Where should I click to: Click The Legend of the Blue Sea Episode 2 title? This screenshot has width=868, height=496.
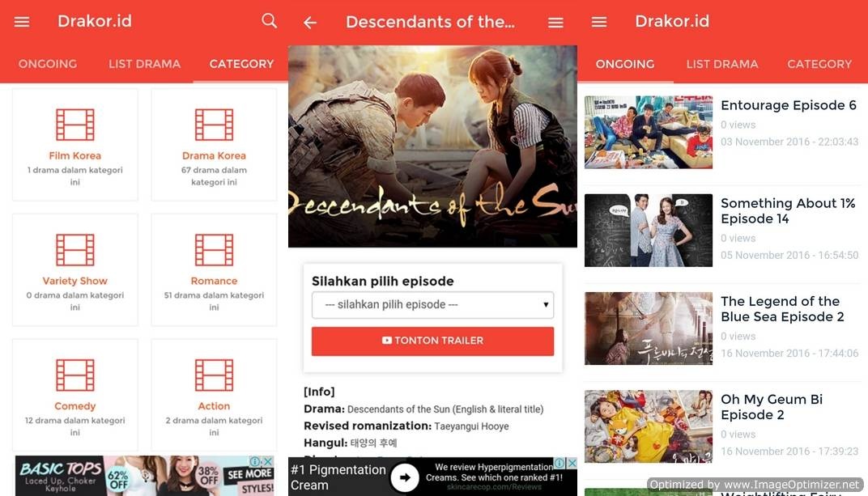coord(782,309)
